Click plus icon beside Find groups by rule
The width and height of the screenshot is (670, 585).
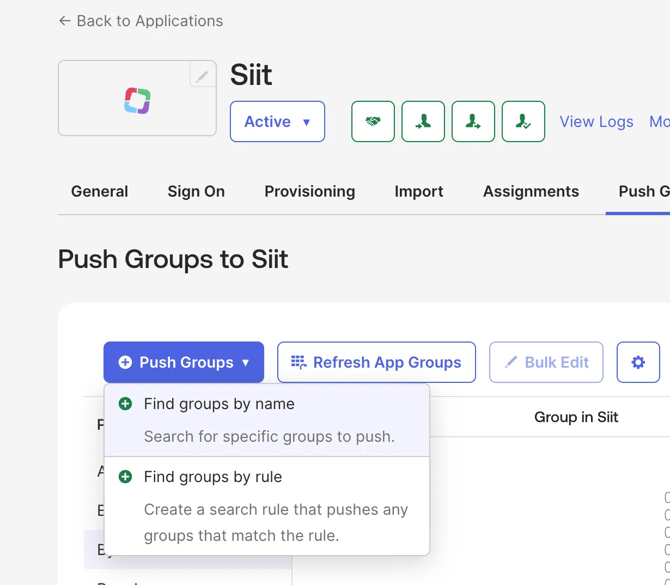pos(125,477)
